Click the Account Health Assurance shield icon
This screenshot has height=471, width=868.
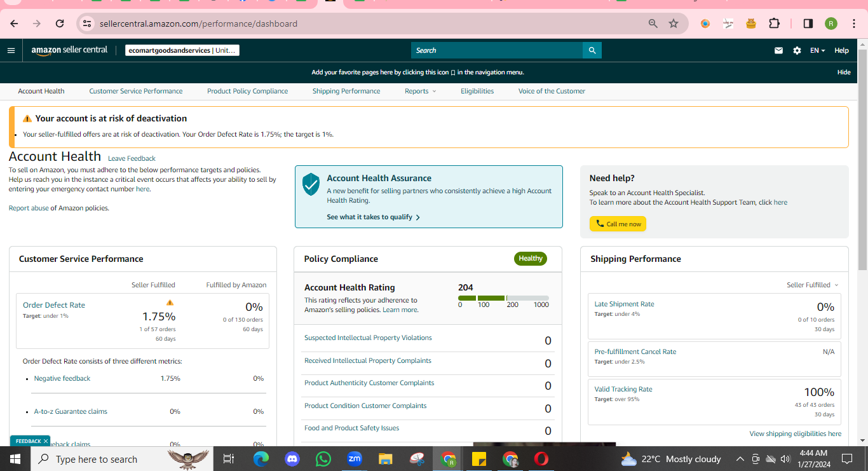311,184
